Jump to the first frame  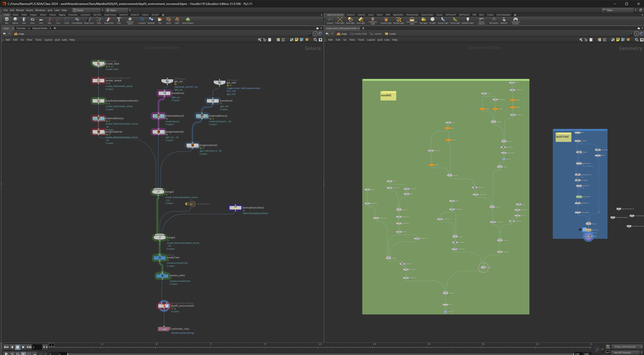pyautogui.click(x=6, y=347)
